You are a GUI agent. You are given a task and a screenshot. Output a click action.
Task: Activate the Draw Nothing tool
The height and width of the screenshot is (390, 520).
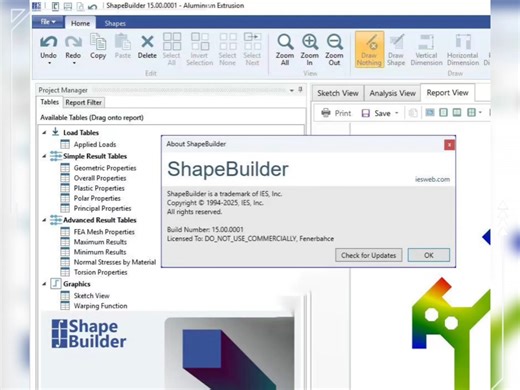click(369, 49)
